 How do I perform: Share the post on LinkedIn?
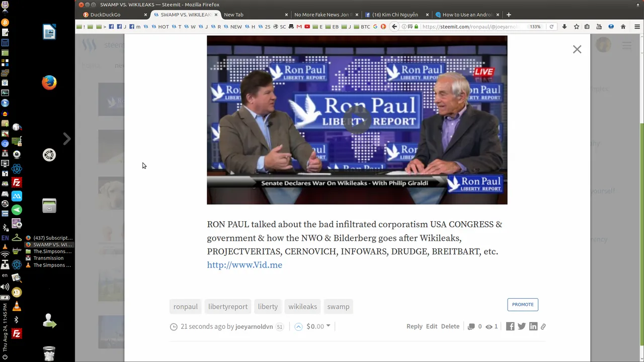[533, 327]
